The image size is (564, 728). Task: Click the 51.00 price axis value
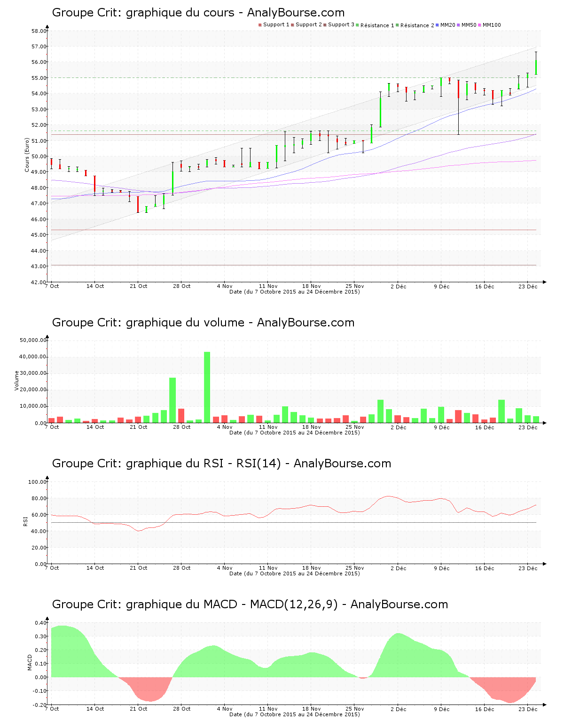(x=39, y=141)
